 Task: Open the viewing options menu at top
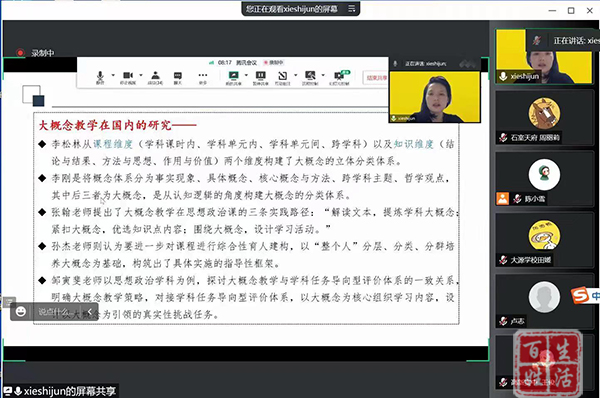(x=352, y=8)
